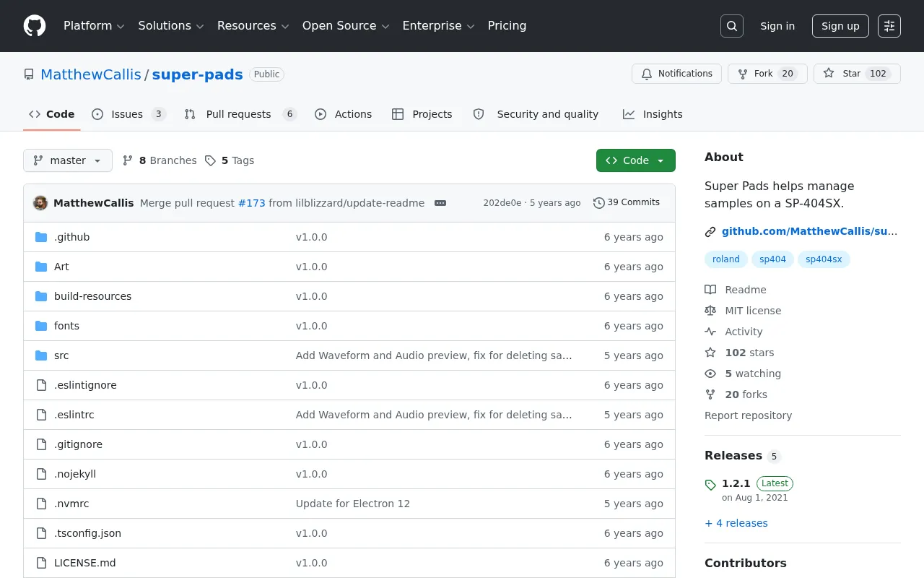Click the Sign up button
The image size is (924, 578).
840,26
